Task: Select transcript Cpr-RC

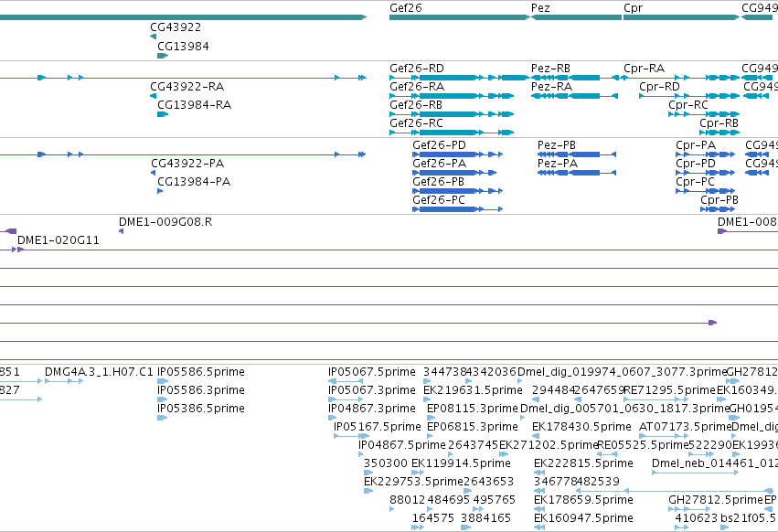Action: 704,114
